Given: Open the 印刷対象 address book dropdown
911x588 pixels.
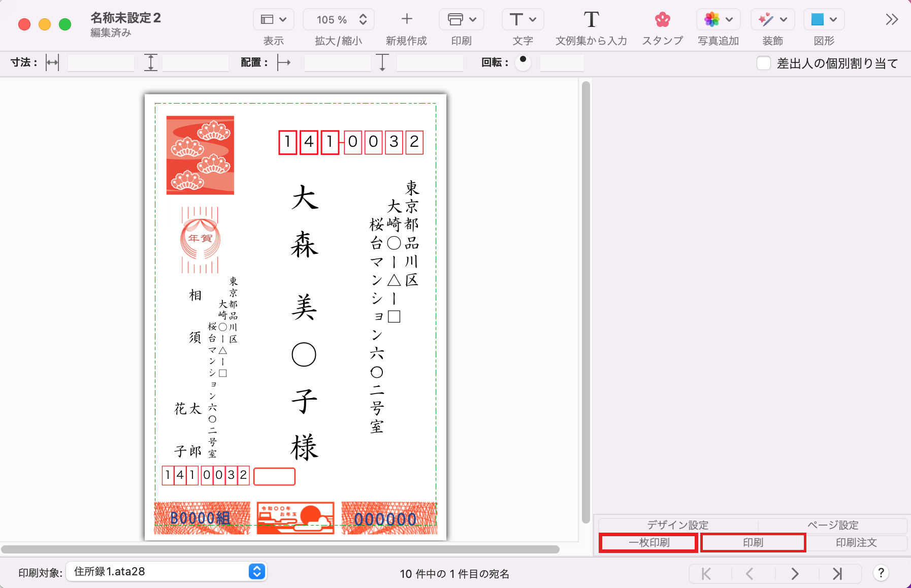Looking at the screenshot, I should click(257, 572).
